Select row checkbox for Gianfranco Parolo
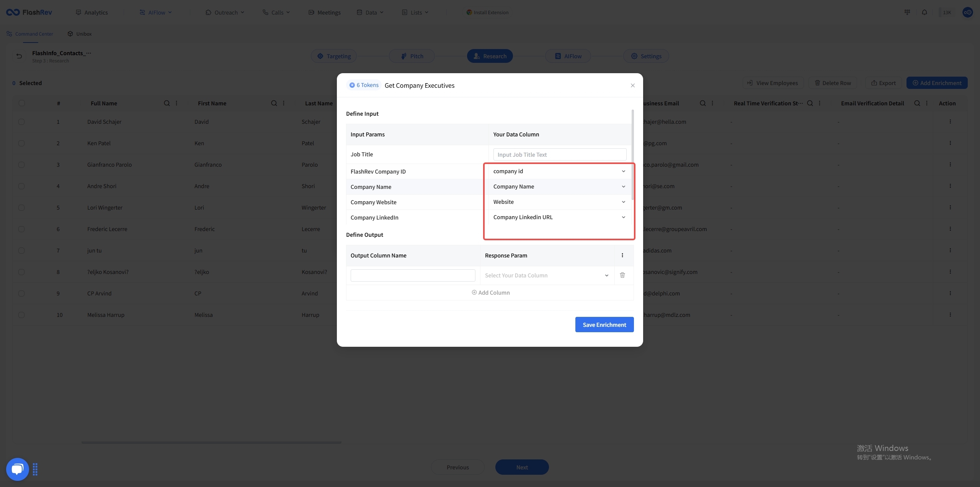The image size is (980, 487). pos(21,165)
